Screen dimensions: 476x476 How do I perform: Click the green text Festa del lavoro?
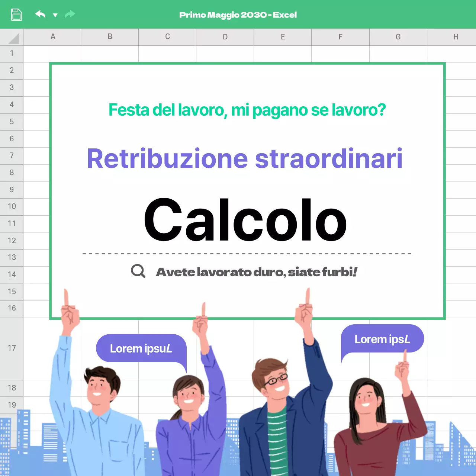(247, 110)
